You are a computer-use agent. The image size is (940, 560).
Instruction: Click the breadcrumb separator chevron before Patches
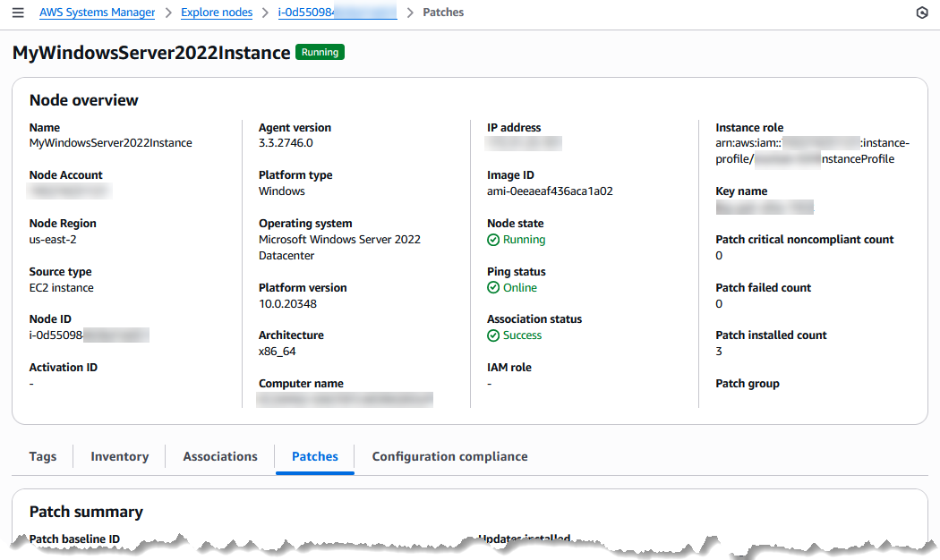click(408, 13)
